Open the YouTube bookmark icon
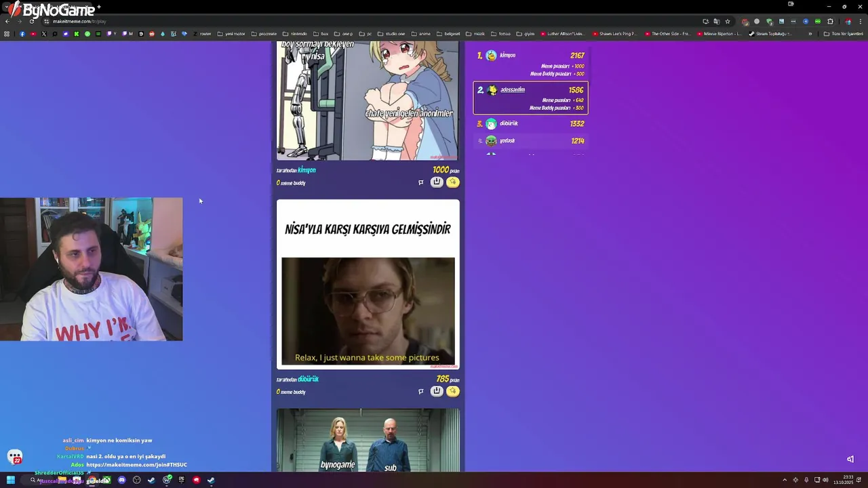The image size is (868, 488). pos(33,34)
